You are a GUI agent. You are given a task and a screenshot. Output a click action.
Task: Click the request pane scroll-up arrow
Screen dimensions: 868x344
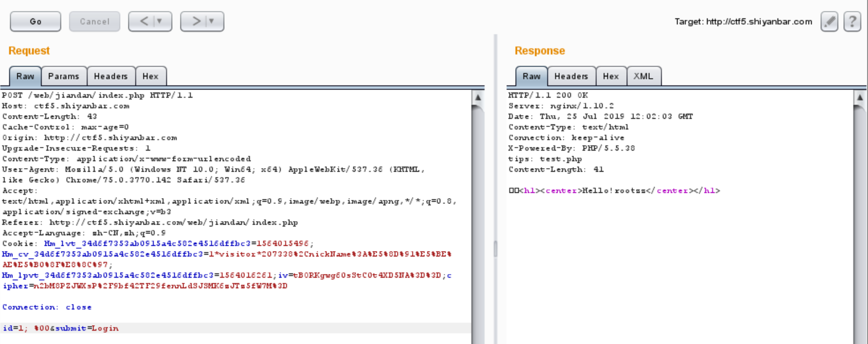tap(478, 97)
